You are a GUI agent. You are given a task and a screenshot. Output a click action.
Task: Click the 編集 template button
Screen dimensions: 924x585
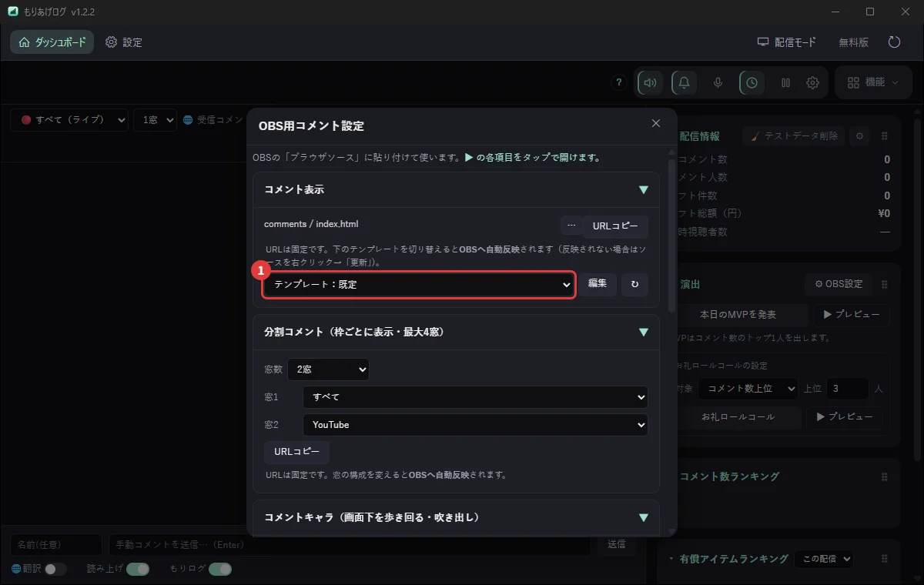point(598,284)
